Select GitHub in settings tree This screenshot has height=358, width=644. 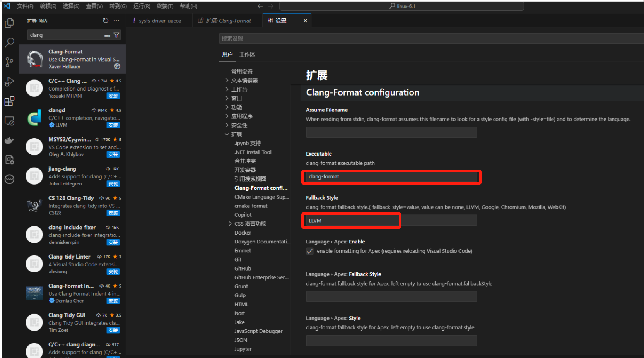[243, 269]
